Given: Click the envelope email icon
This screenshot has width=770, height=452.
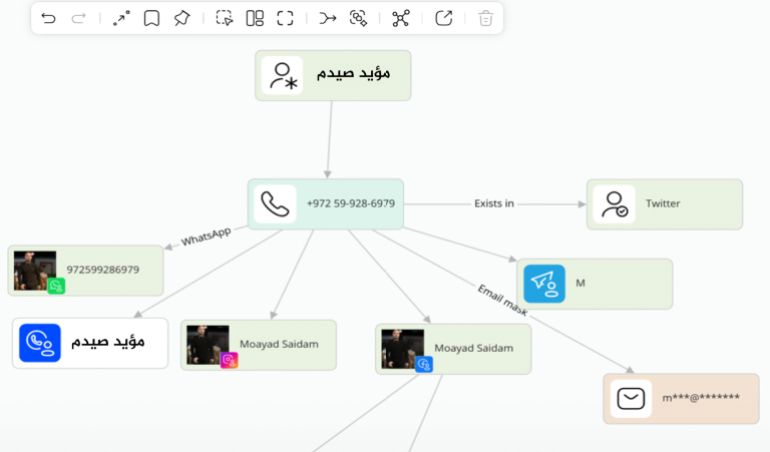Looking at the screenshot, I should click(631, 398).
